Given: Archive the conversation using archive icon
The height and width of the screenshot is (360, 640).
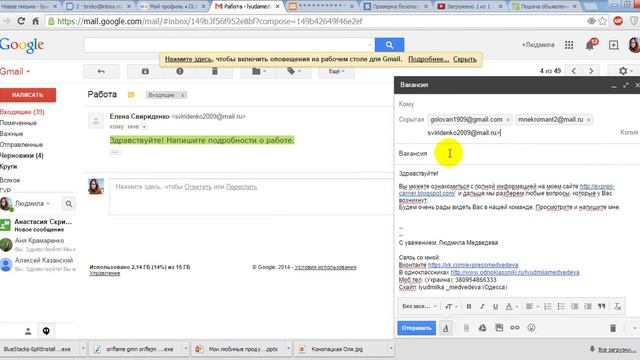Looking at the screenshot, I should point(145,71).
